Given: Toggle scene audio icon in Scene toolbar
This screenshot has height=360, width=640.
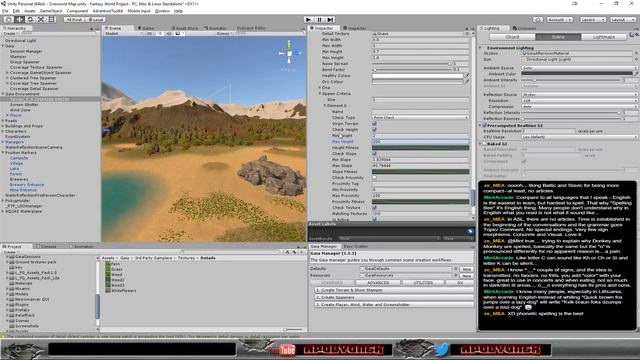Looking at the screenshot, I should click(169, 33).
